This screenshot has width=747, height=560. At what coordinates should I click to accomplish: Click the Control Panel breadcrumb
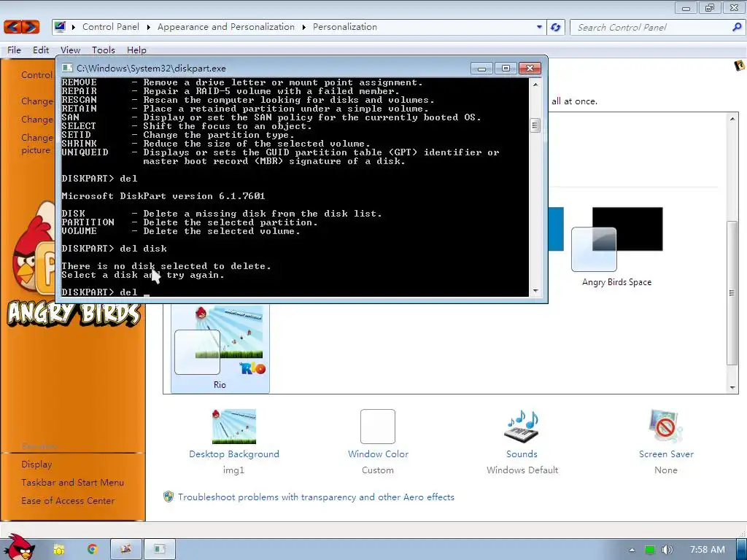click(x=111, y=27)
